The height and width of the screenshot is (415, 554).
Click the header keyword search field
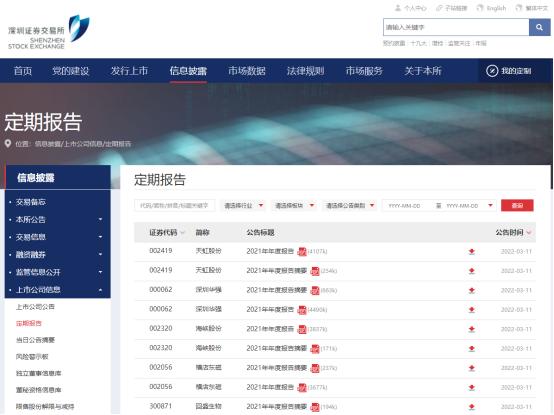(456, 27)
